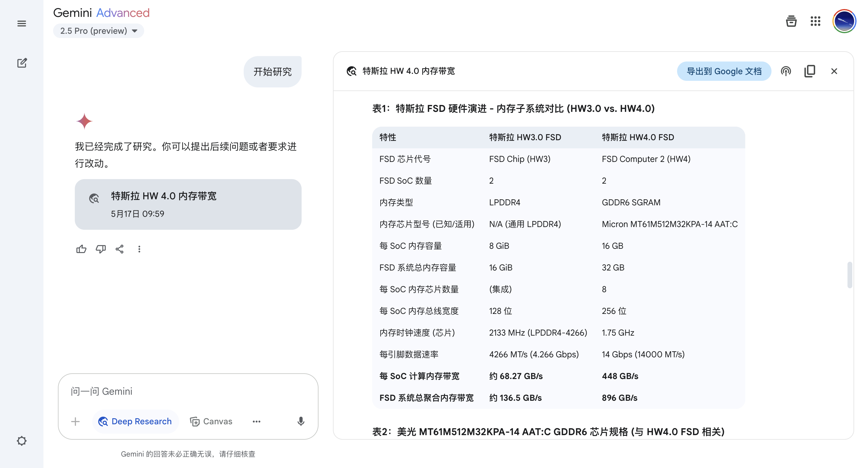The width and height of the screenshot is (868, 468).
Task: Open more tools with the three dots
Action: tap(256, 421)
